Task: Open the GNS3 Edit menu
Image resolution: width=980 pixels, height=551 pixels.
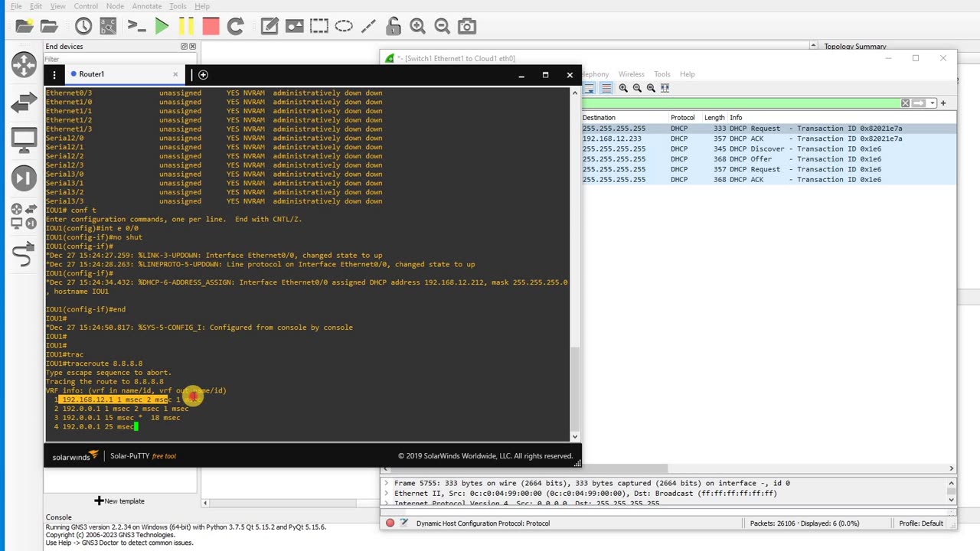Action: (x=36, y=6)
